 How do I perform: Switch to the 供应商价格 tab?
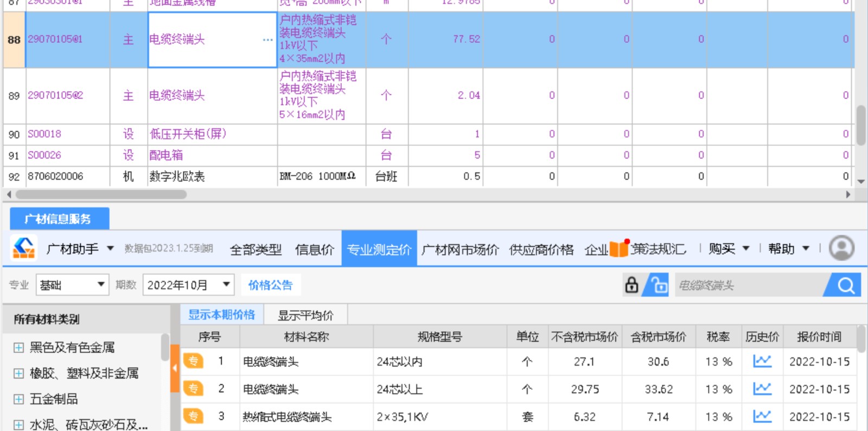[541, 249]
